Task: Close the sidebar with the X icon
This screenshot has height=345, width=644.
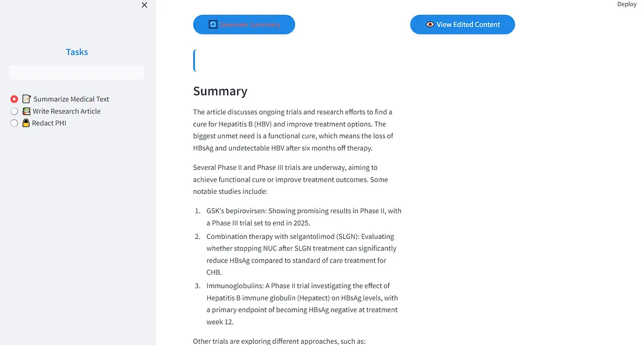Action: tap(145, 5)
